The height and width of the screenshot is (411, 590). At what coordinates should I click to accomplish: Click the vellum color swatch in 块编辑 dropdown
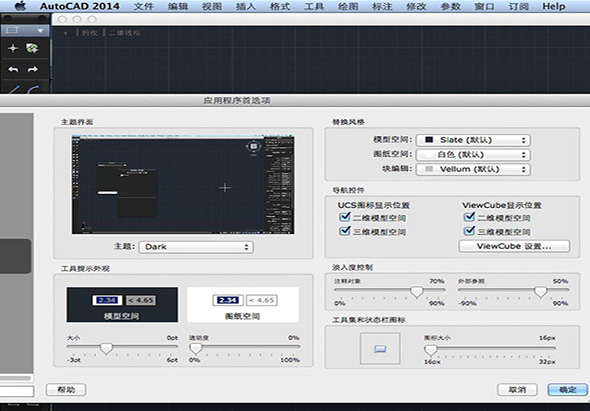(x=429, y=169)
